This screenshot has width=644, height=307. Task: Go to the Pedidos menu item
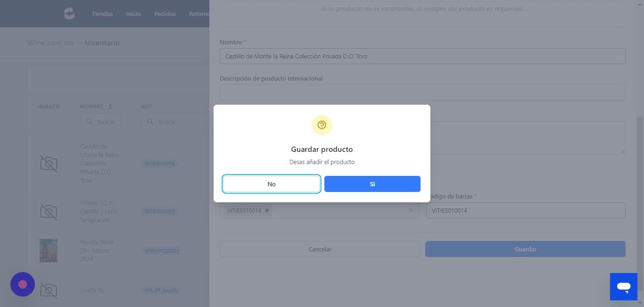tap(165, 14)
